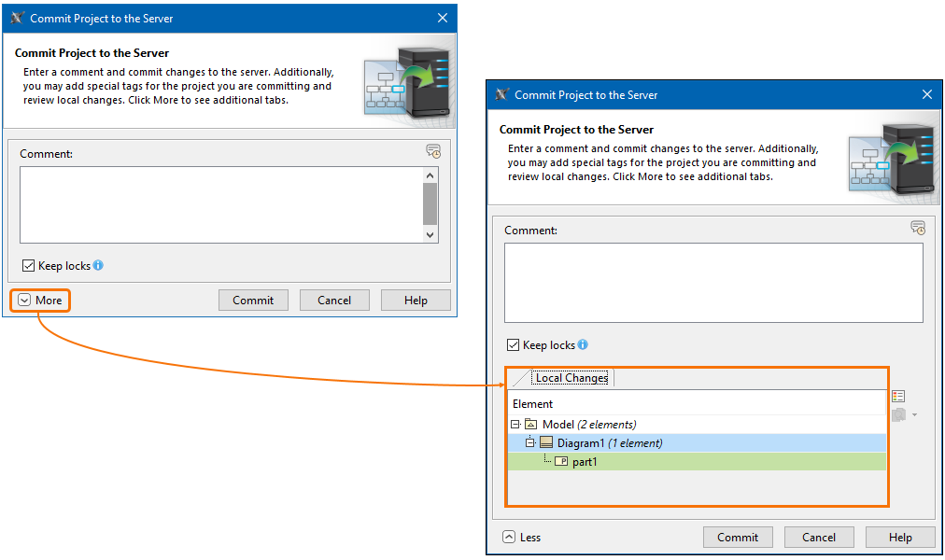Toggle Keep locks checkbox in the left dialog

pos(28,266)
